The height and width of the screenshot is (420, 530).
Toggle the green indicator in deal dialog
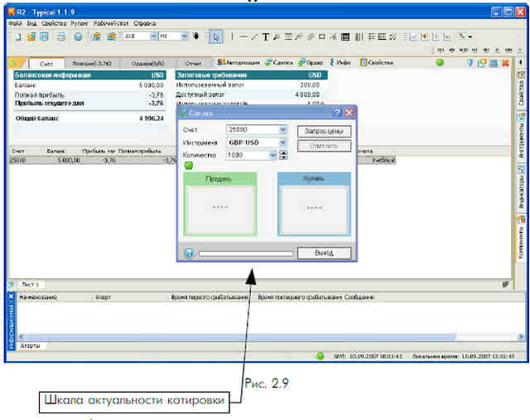coord(189,166)
